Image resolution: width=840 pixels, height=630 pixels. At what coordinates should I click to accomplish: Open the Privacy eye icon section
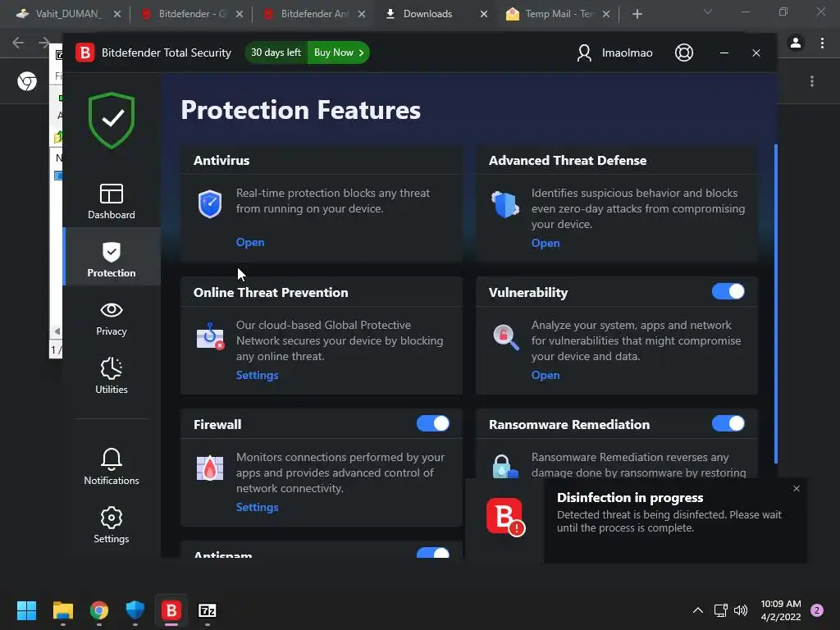(112, 319)
